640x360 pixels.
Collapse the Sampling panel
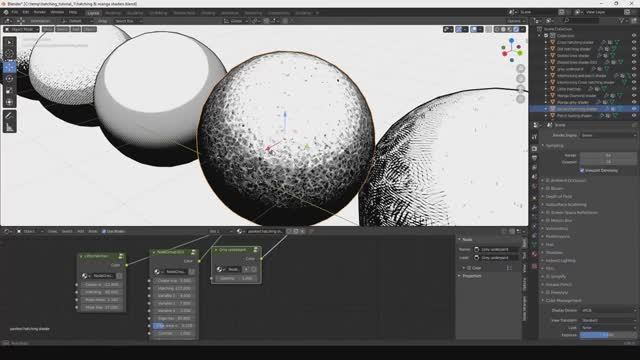tap(554, 145)
